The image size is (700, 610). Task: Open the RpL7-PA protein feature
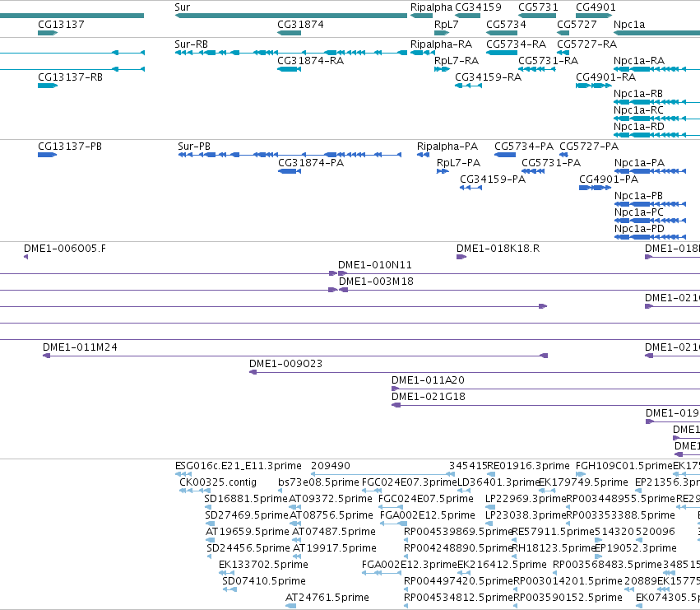coord(443,171)
